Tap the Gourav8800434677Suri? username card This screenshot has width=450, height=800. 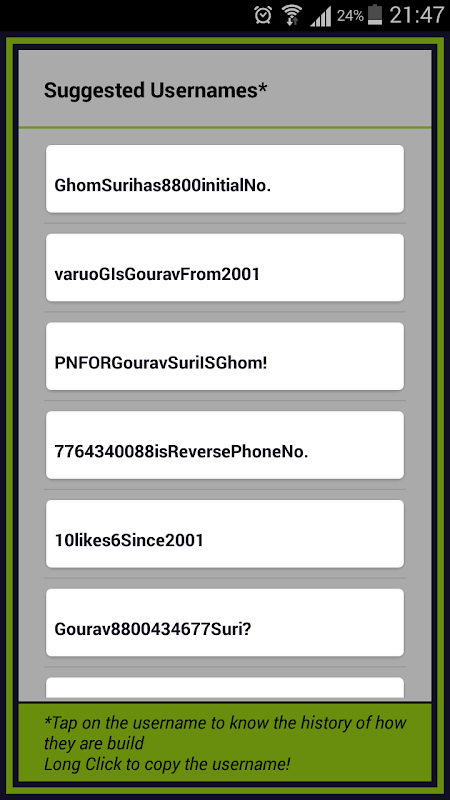pyautogui.click(x=225, y=622)
